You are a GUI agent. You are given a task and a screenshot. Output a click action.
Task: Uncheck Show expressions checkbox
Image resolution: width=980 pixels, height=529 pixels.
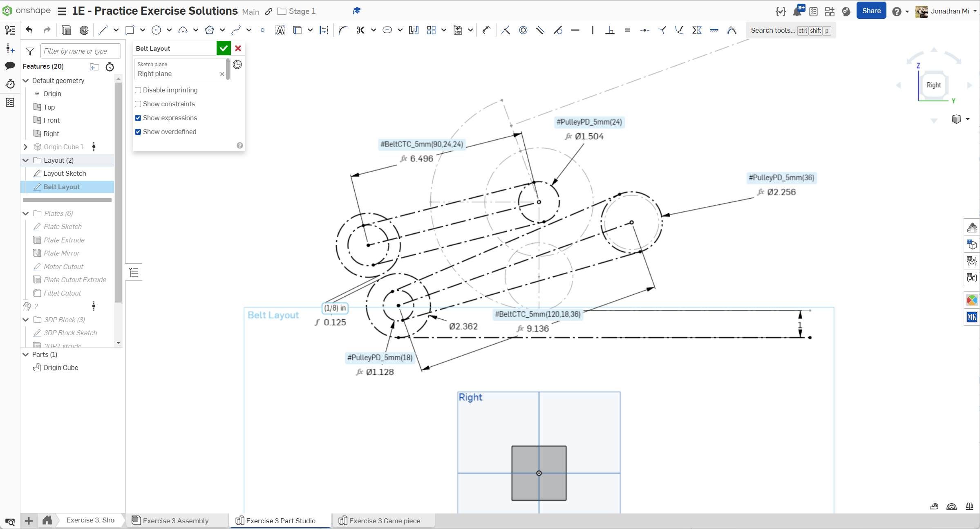coord(138,118)
